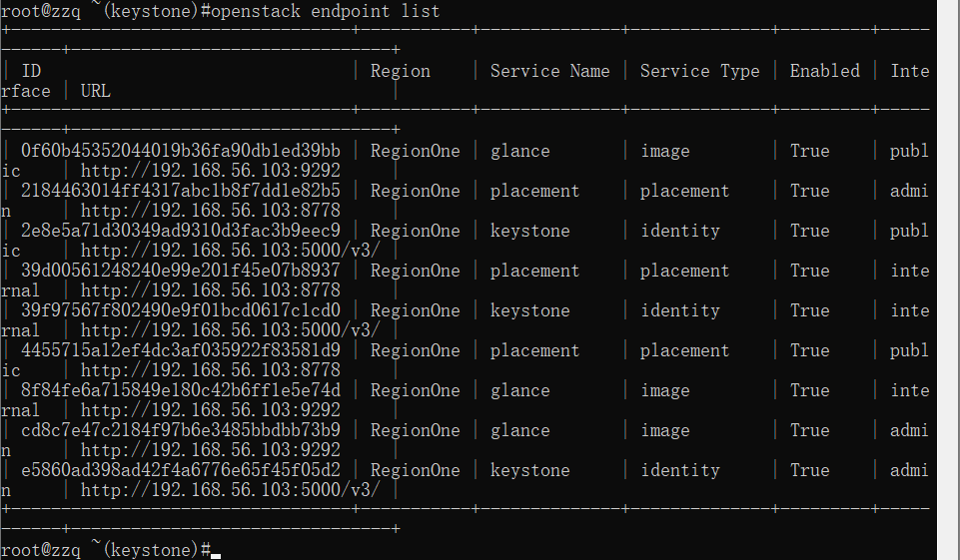Click 'keystone' in the 39f97567 row
Screen dimensions: 960x560
[530, 310]
